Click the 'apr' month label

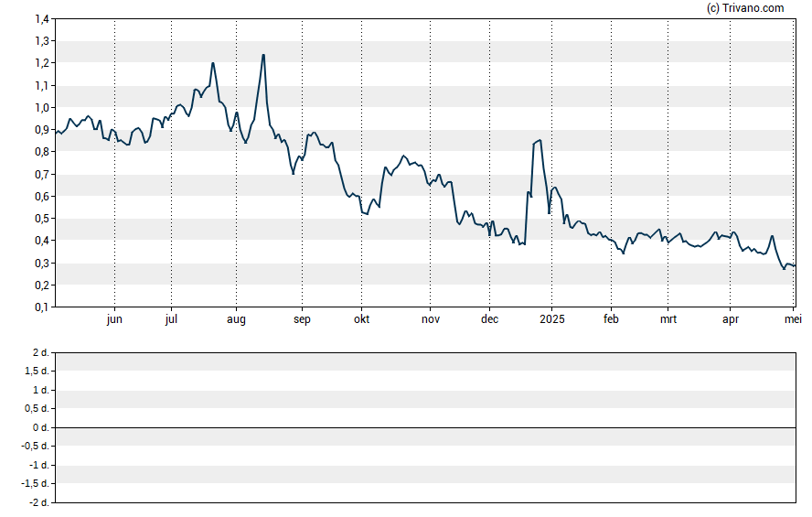[731, 319]
